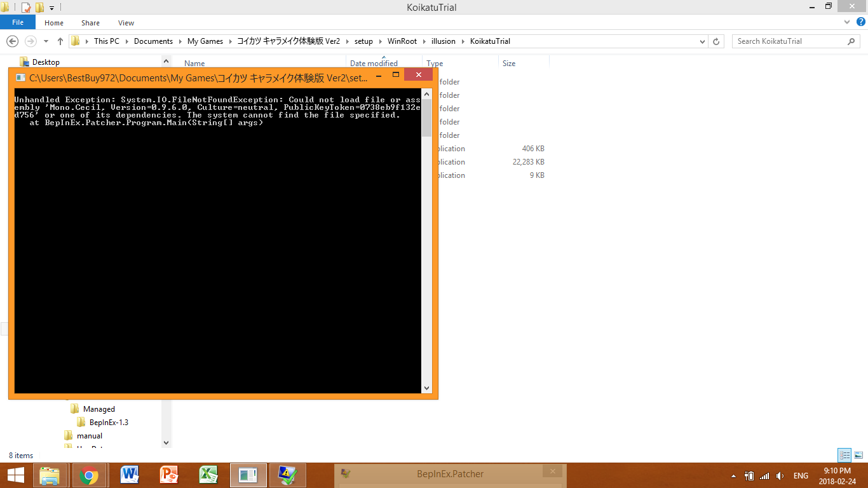This screenshot has width=868, height=488.
Task: Open File Explorer from taskbar
Action: click(50, 475)
